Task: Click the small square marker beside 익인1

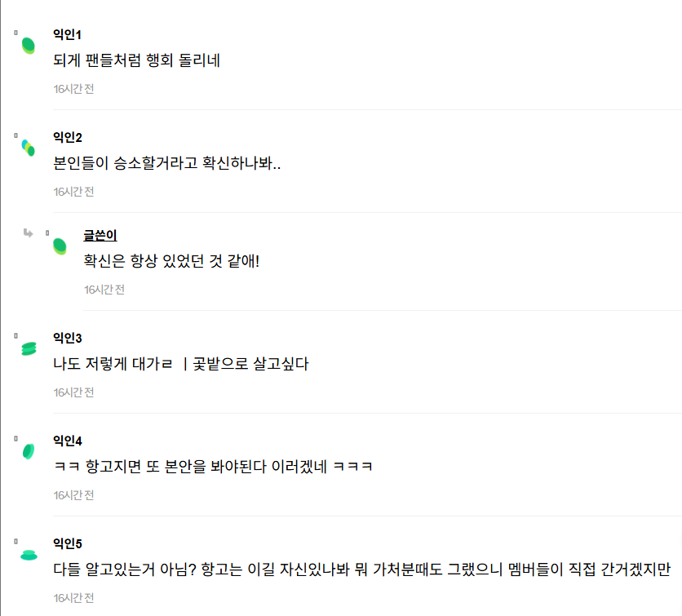Action: point(15,32)
